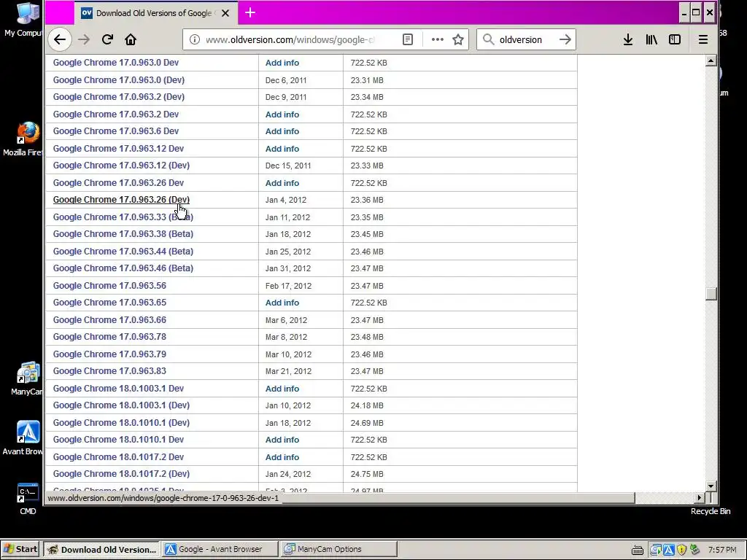Viewport: 747px width, 560px height.
Task: Select Download Old Version taskbar button
Action: [x=101, y=549]
